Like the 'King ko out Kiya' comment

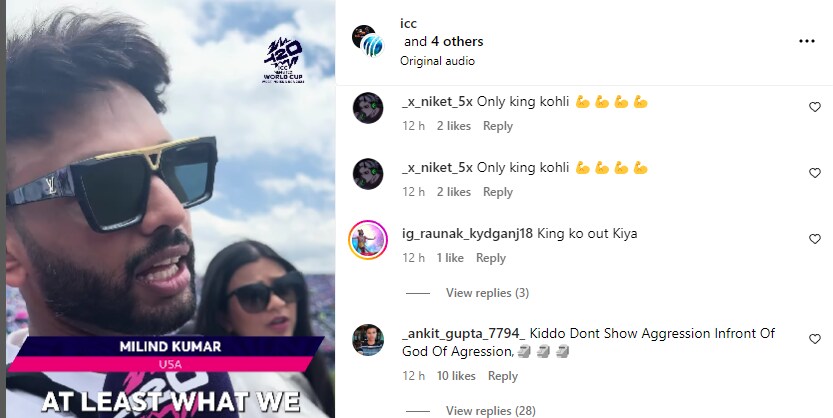814,239
